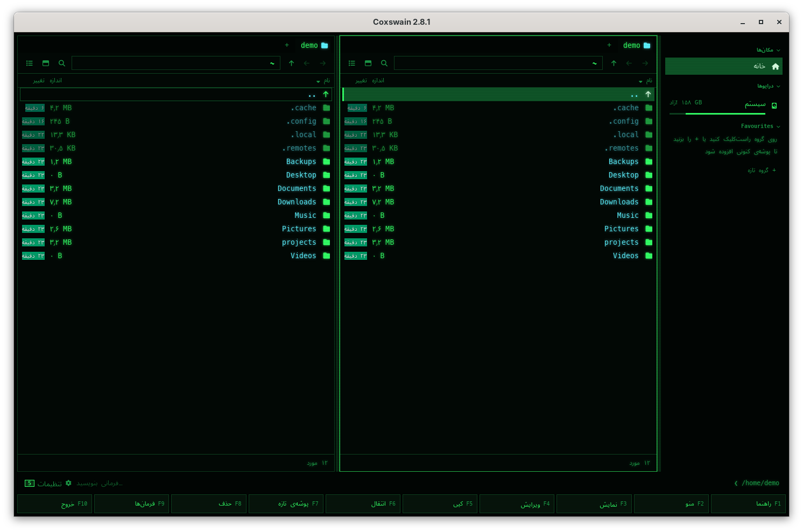This screenshot has width=803, height=532.
Task: Click Pictures folder icon in left pane
Action: 326,229
